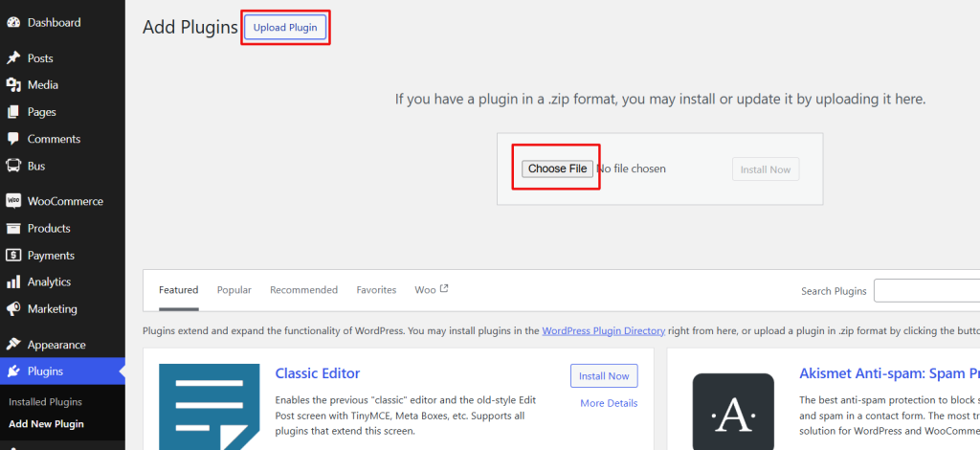980x450 pixels.
Task: Click the Marketing megaphone icon
Action: click(13, 309)
